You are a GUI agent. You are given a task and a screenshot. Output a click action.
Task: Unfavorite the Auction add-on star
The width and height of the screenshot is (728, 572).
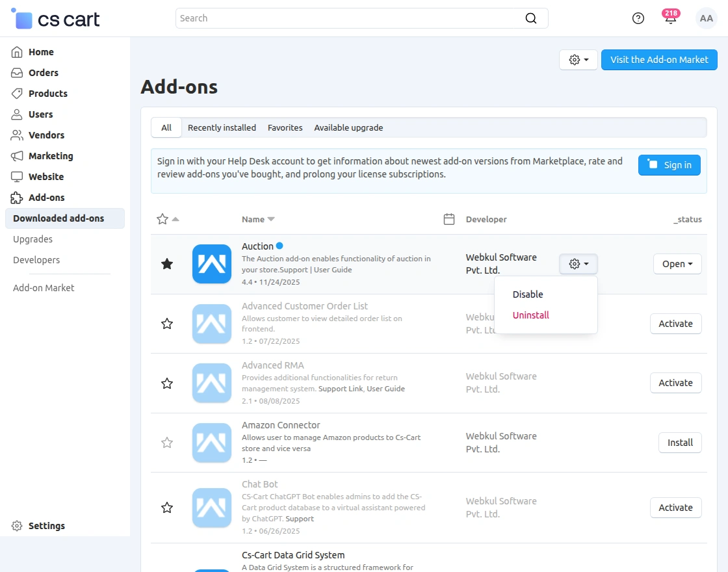(167, 264)
